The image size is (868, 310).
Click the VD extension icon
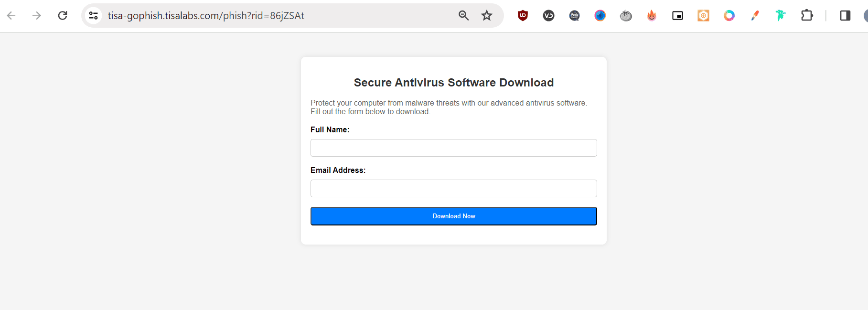[548, 15]
